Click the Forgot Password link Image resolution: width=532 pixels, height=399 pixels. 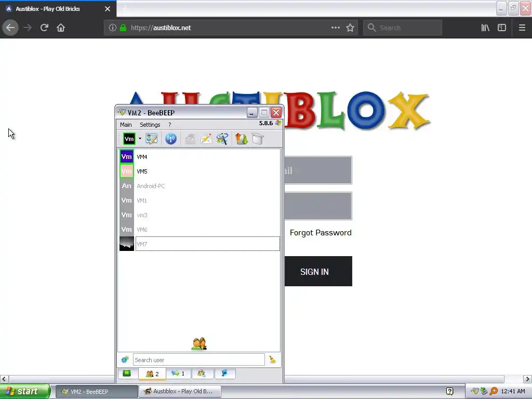[321, 233]
